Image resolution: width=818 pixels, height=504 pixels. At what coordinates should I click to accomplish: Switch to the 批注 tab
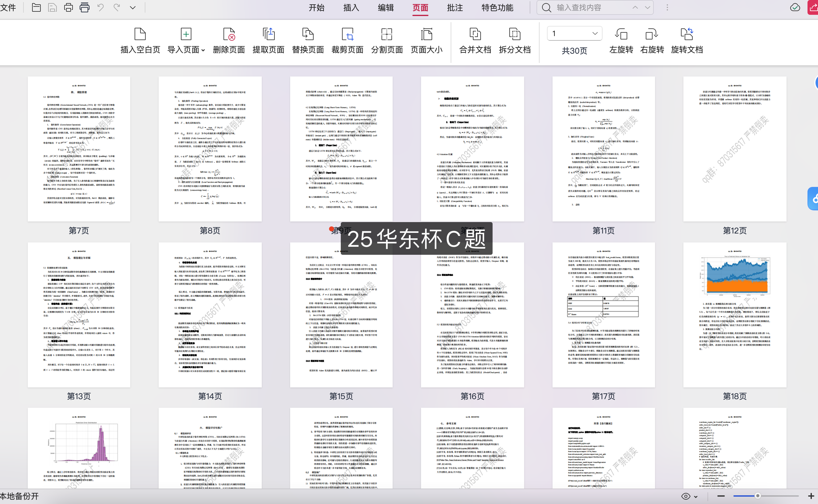[x=455, y=7]
